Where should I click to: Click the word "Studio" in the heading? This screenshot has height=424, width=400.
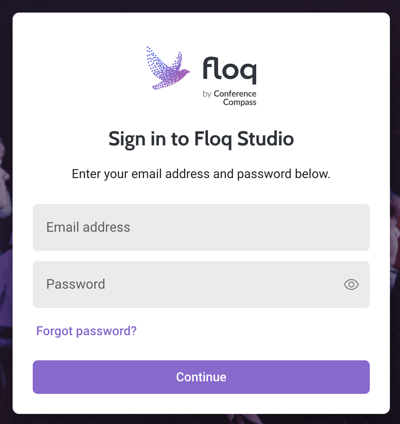coord(265,138)
